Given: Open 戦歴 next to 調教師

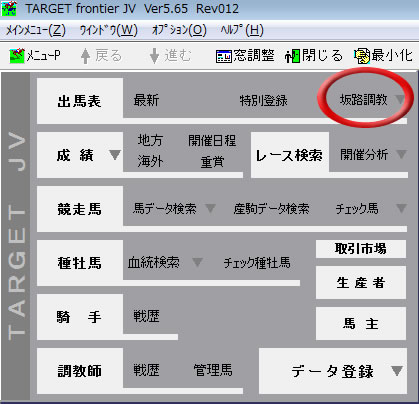Looking at the screenshot, I should 146,370.
